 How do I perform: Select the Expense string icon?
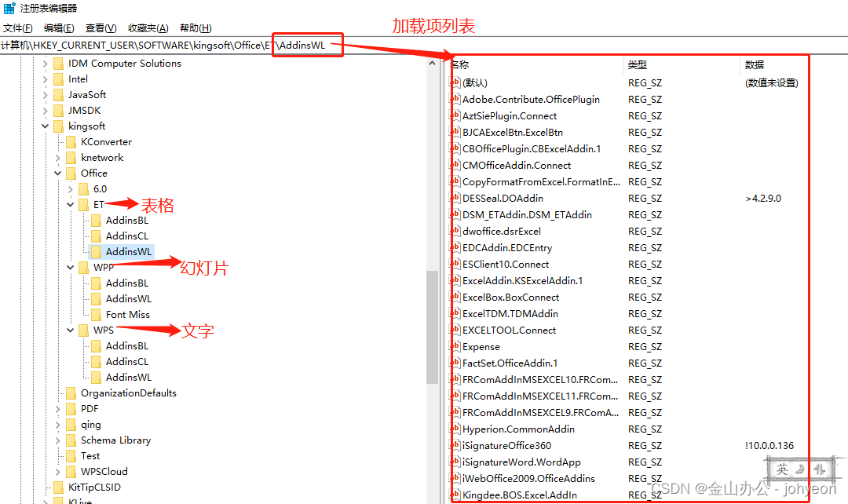[x=455, y=347]
